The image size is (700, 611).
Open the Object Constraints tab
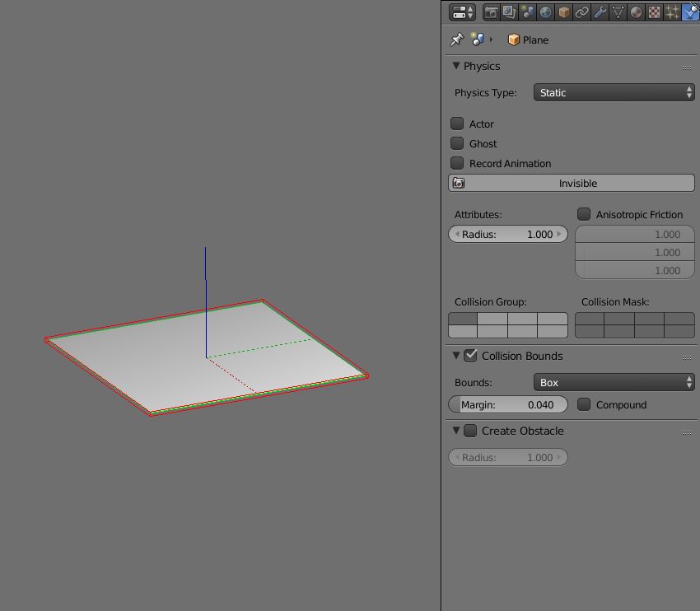pyautogui.click(x=581, y=12)
